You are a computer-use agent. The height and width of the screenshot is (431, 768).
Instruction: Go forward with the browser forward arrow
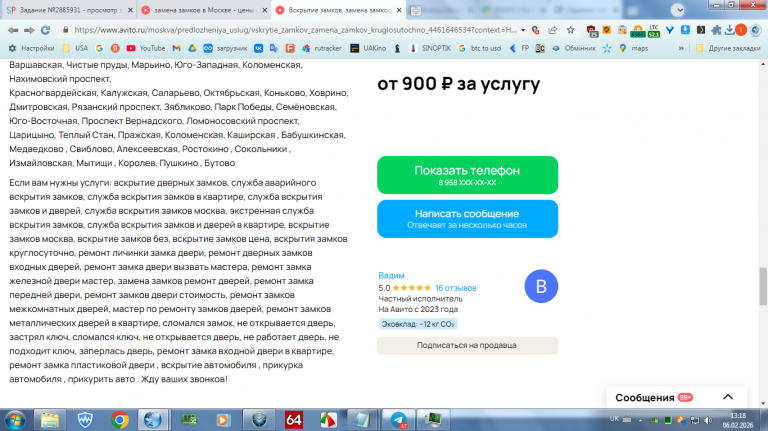point(29,30)
